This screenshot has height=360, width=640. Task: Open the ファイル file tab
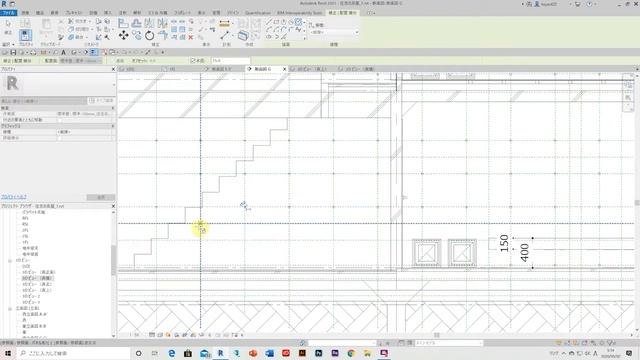[x=9, y=13]
